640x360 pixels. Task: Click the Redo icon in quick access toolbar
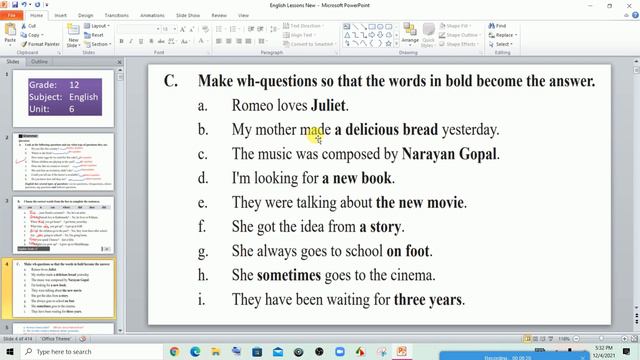point(37,4)
